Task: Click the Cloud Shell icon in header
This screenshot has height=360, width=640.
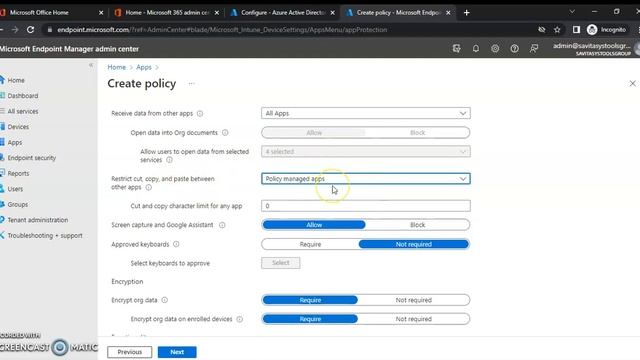Action: [456, 49]
